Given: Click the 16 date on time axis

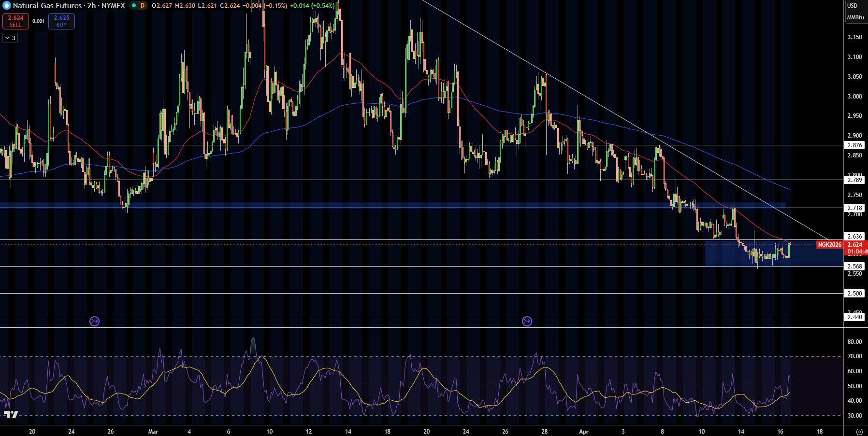Looking at the screenshot, I should [780, 432].
